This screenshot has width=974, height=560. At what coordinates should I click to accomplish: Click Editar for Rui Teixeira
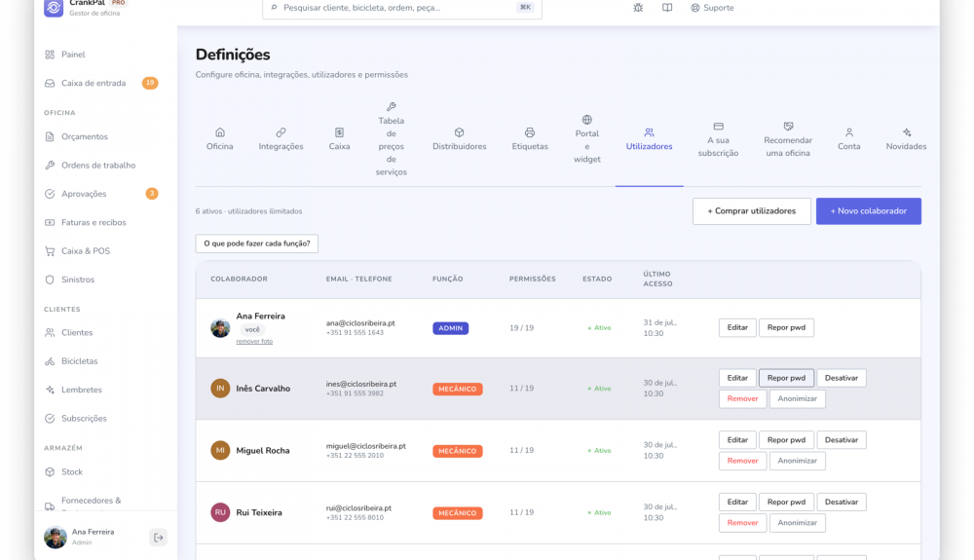[737, 503]
